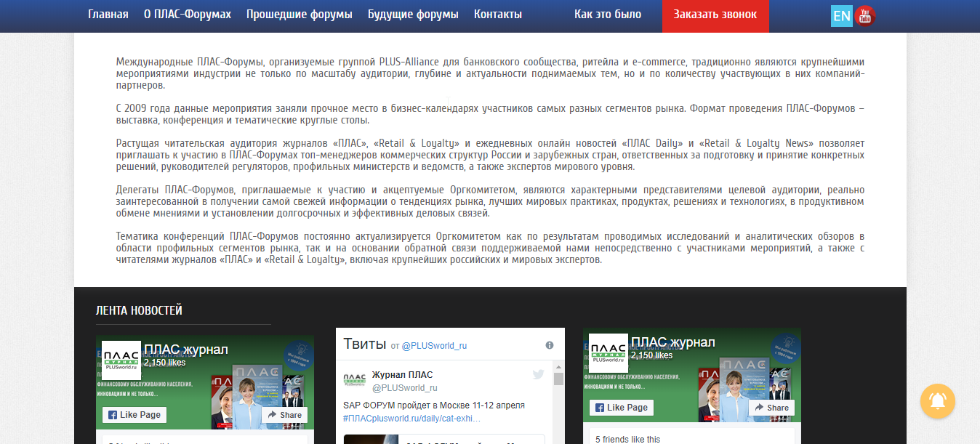980x444 pixels.
Task: Click the Заказать звонок button
Action: pyautogui.click(x=715, y=16)
